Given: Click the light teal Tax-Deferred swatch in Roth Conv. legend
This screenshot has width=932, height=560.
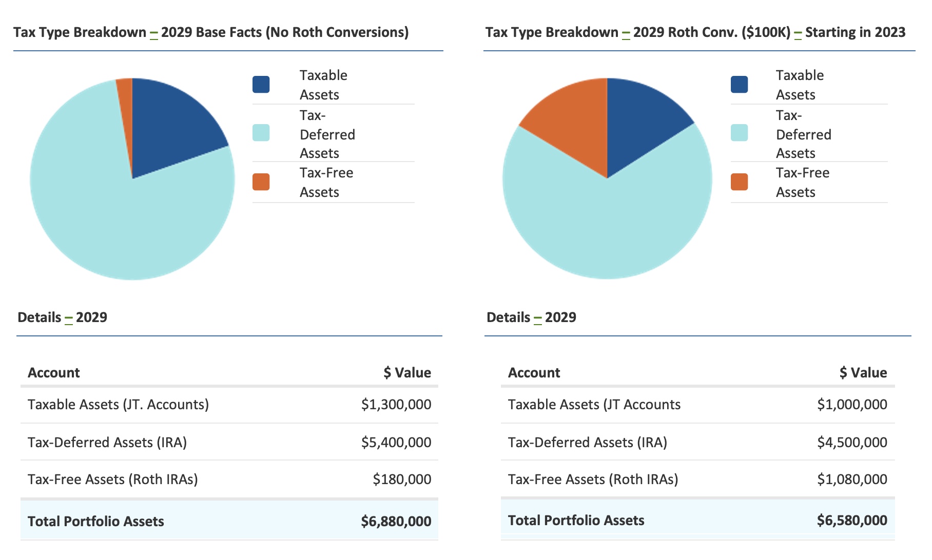Looking at the screenshot, I should click(x=739, y=133).
